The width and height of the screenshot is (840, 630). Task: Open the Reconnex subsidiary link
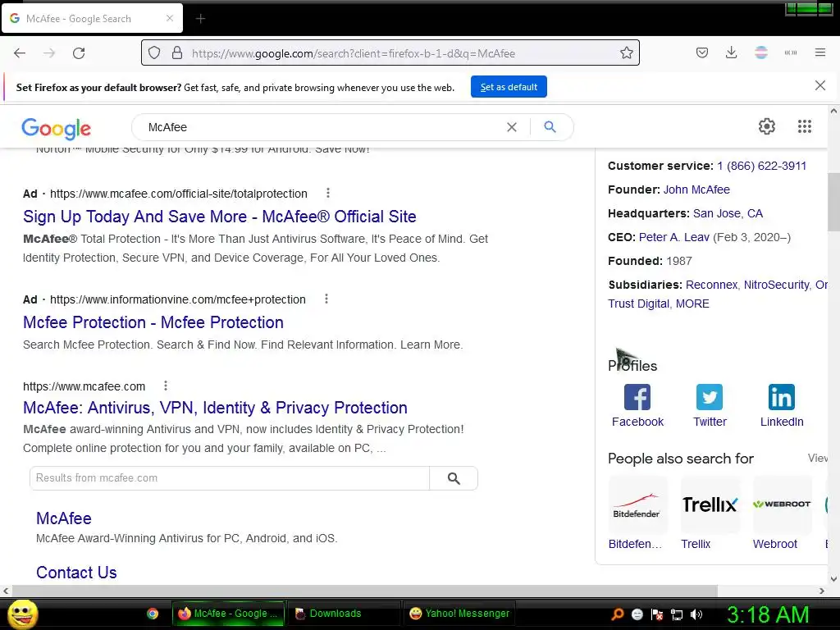(x=711, y=285)
